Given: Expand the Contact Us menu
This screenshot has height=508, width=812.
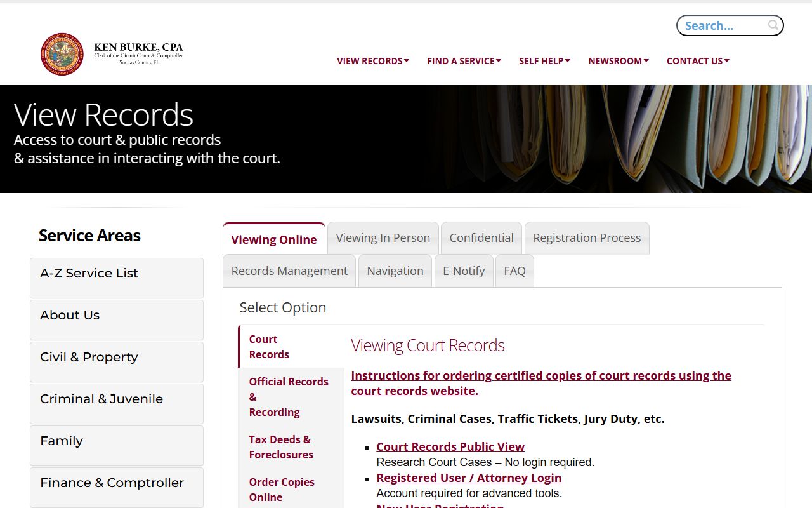Looking at the screenshot, I should 698,61.
